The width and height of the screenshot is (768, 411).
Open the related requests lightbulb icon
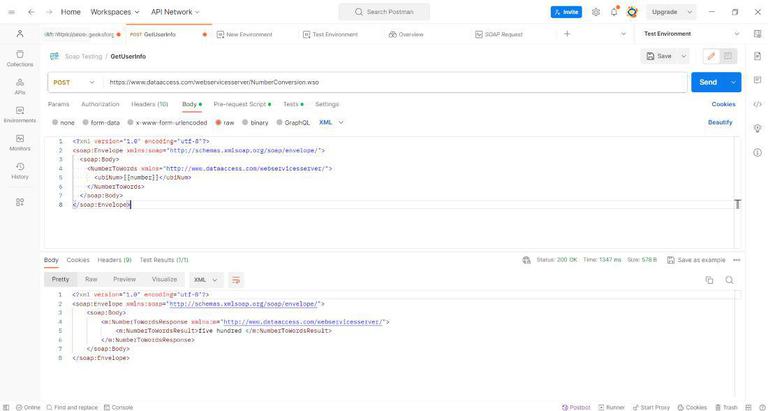[x=757, y=128]
